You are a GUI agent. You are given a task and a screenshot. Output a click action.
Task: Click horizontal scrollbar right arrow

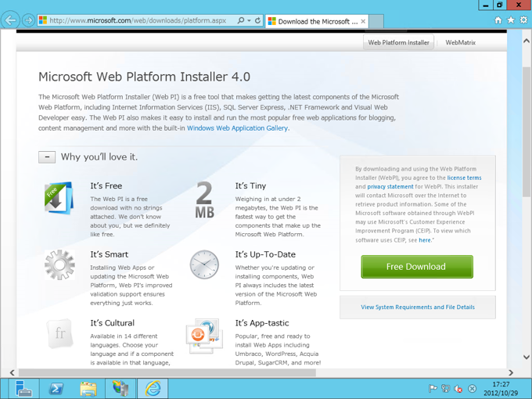point(511,372)
